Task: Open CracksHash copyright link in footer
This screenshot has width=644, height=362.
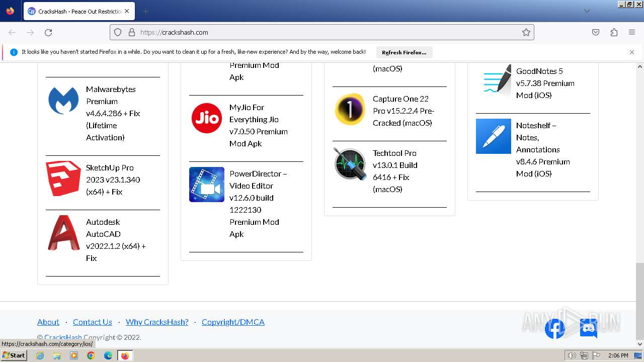Action: coord(63,337)
